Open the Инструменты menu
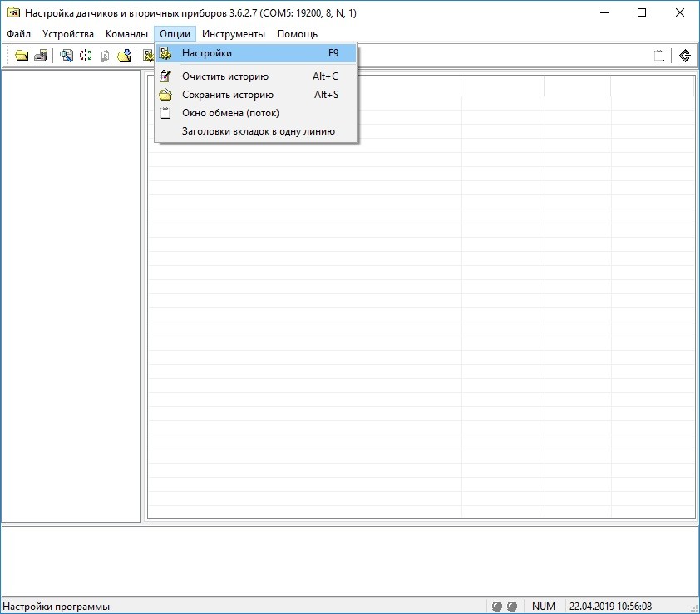This screenshot has width=700, height=614. pos(233,34)
